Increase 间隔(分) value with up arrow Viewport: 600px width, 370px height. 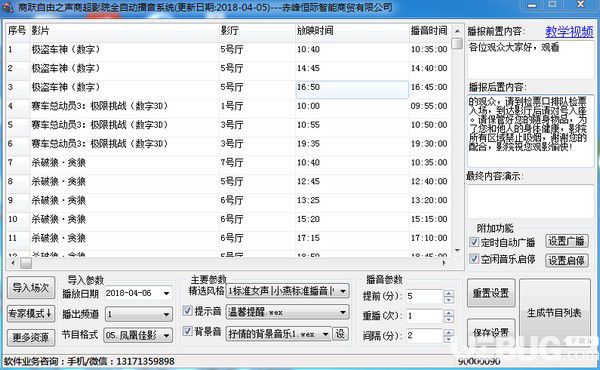coord(448,333)
